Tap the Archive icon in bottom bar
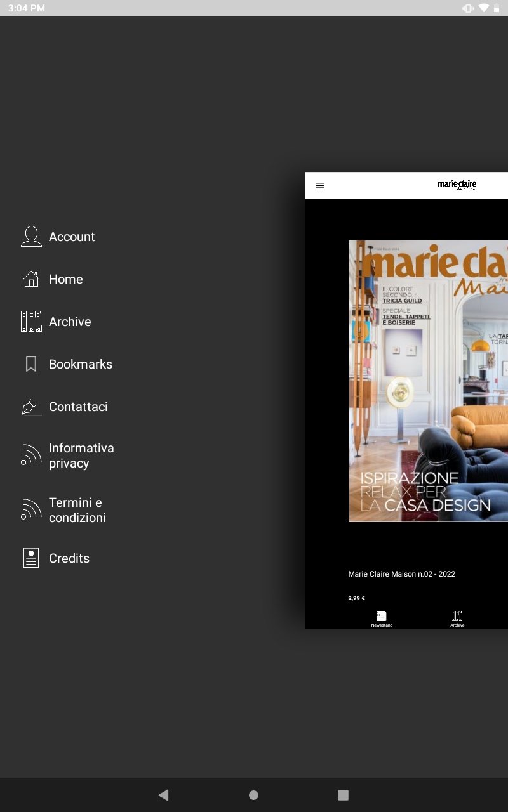The height and width of the screenshot is (812, 508). tap(457, 615)
